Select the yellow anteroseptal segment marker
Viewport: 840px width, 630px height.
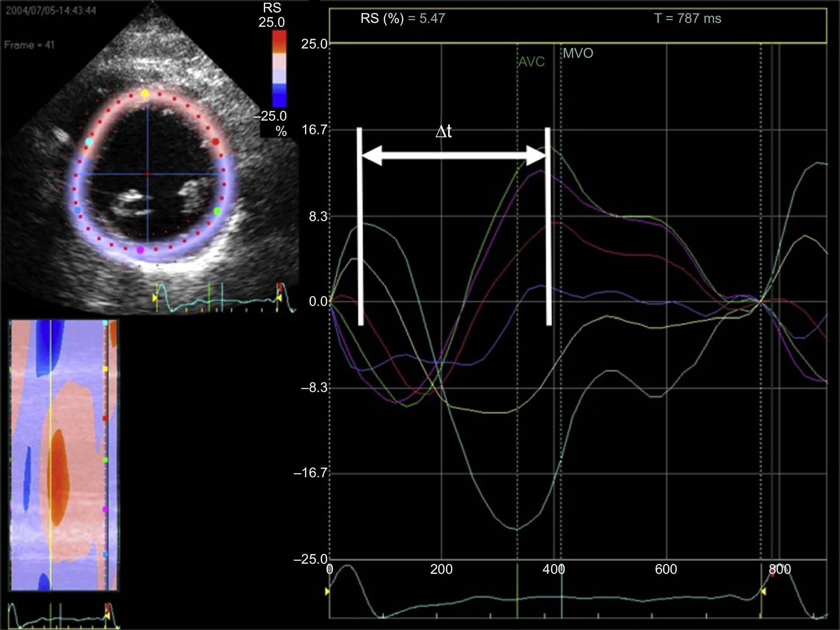point(145,93)
